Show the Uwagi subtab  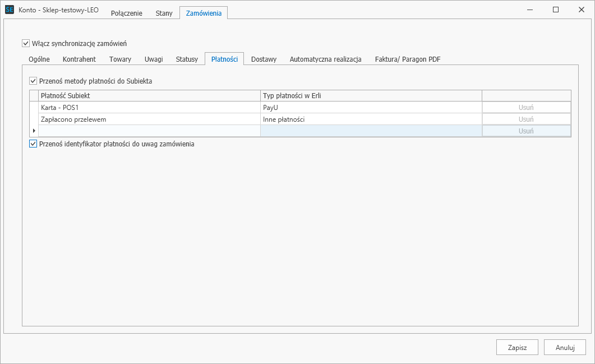154,59
